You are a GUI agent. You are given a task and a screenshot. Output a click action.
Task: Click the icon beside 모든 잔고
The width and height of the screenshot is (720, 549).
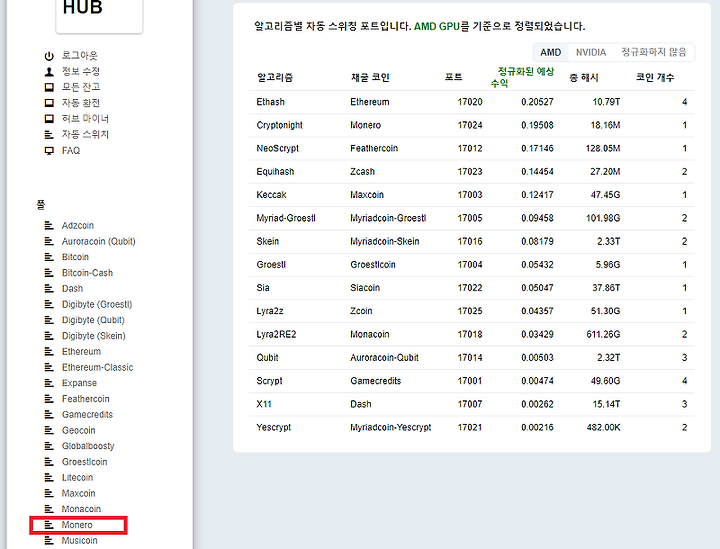point(49,87)
